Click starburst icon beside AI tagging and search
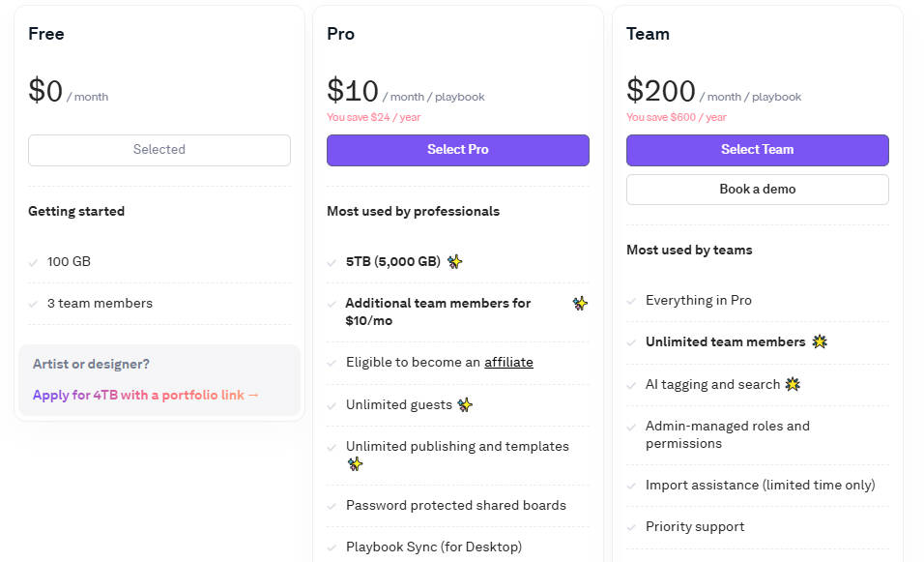The width and height of the screenshot is (924, 562). pos(793,384)
